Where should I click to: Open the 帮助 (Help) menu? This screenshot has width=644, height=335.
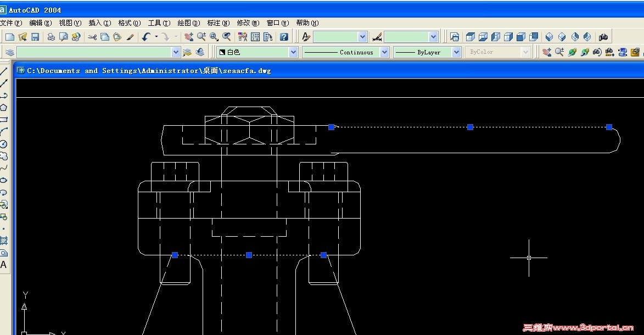(x=307, y=23)
